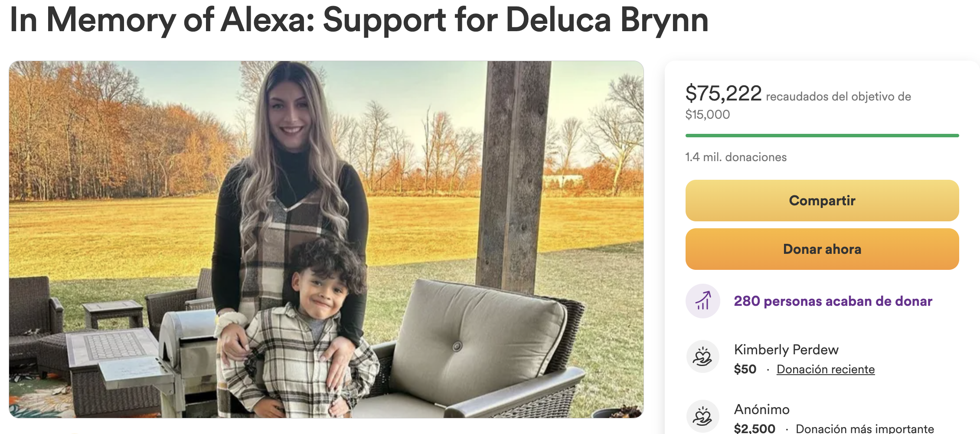Click the Donar ahora button
This screenshot has height=434, width=980.
tap(822, 249)
